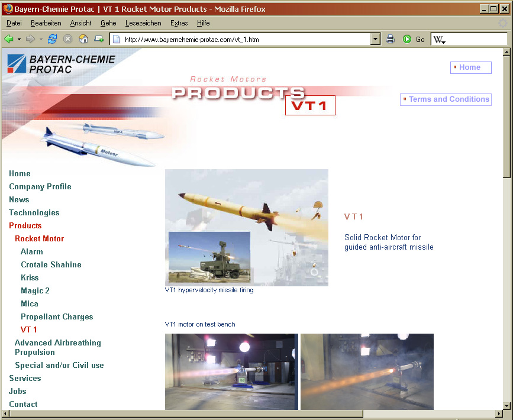513x420 pixels.
Task: Click the Print icon in toolbar
Action: [x=391, y=39]
